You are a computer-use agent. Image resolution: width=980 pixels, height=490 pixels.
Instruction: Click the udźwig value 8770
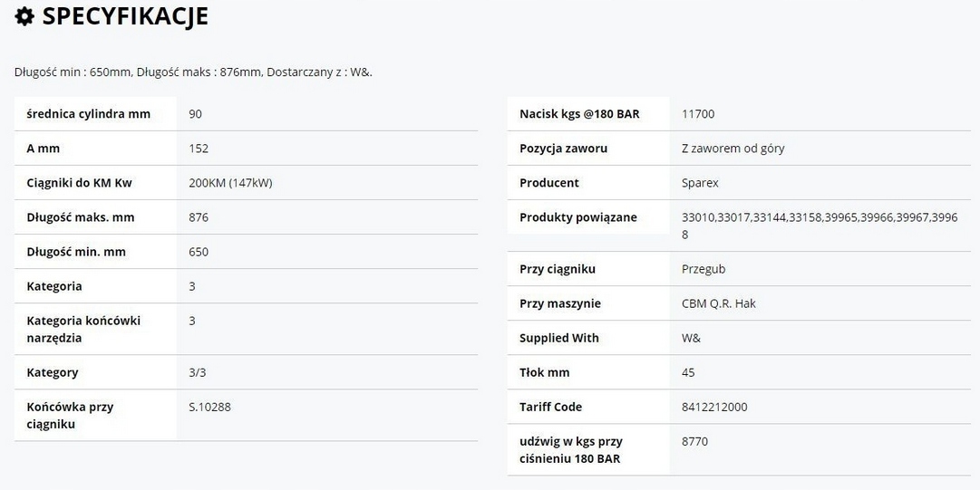694,441
